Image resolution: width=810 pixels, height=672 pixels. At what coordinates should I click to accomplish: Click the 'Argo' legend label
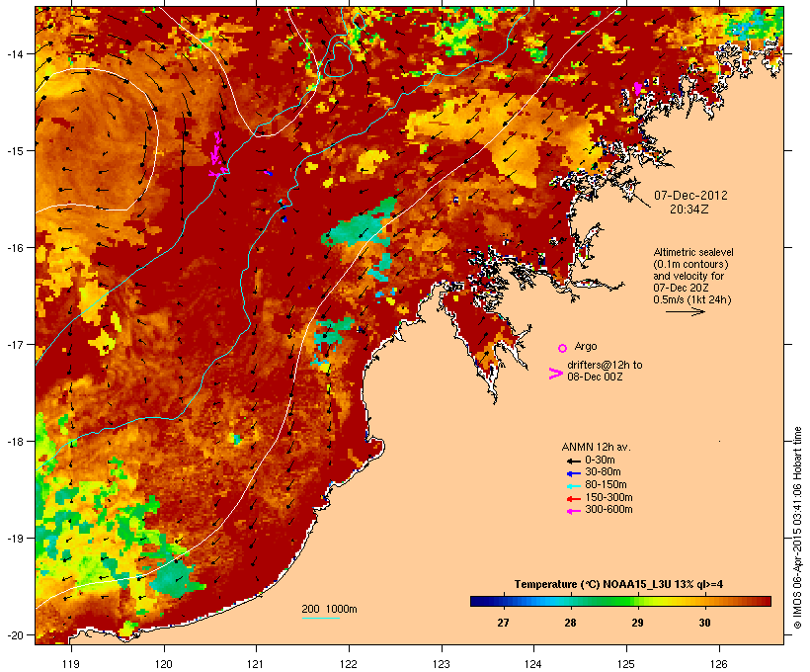(x=586, y=346)
